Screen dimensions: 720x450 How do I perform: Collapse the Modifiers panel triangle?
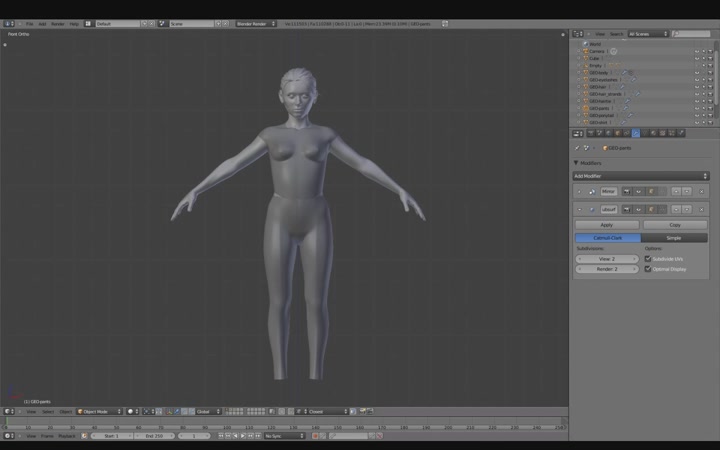[x=576, y=163]
